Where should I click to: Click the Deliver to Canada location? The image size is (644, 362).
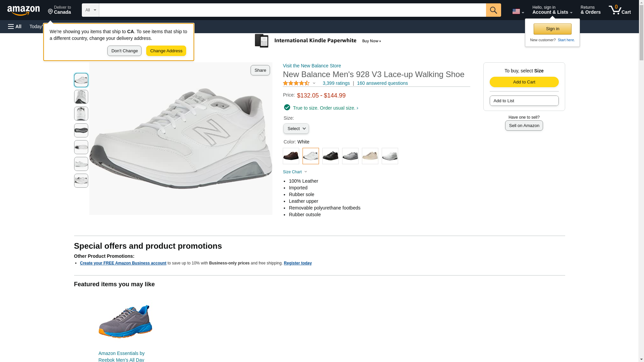tap(59, 10)
